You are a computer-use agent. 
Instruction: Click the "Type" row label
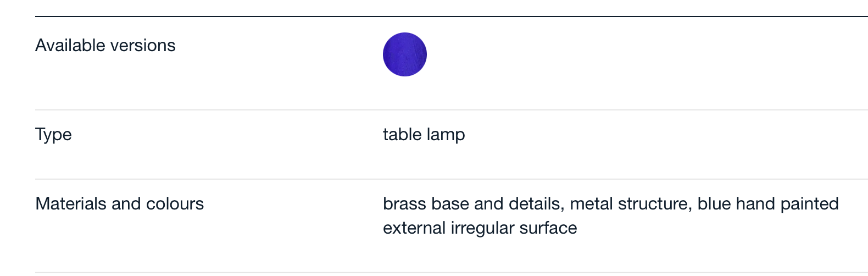pos(54,135)
